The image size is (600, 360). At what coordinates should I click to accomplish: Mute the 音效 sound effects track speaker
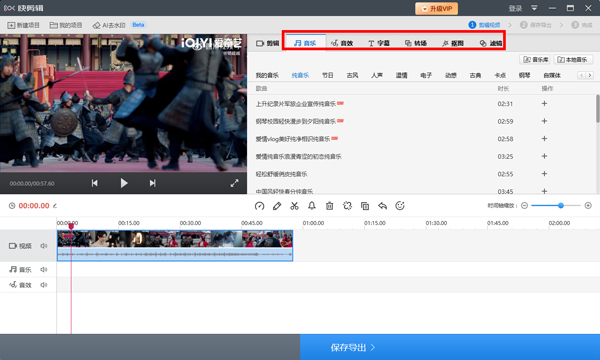coord(44,285)
